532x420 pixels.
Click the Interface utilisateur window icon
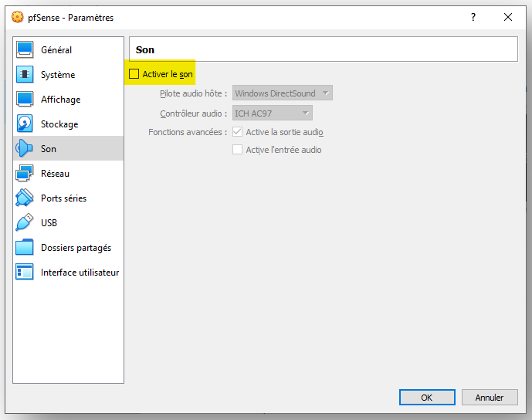coord(25,272)
